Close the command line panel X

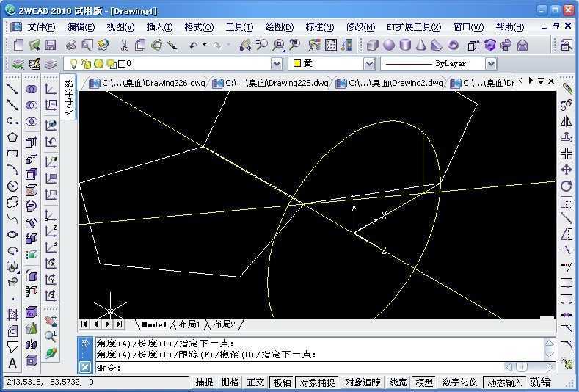pyautogui.click(x=85, y=367)
